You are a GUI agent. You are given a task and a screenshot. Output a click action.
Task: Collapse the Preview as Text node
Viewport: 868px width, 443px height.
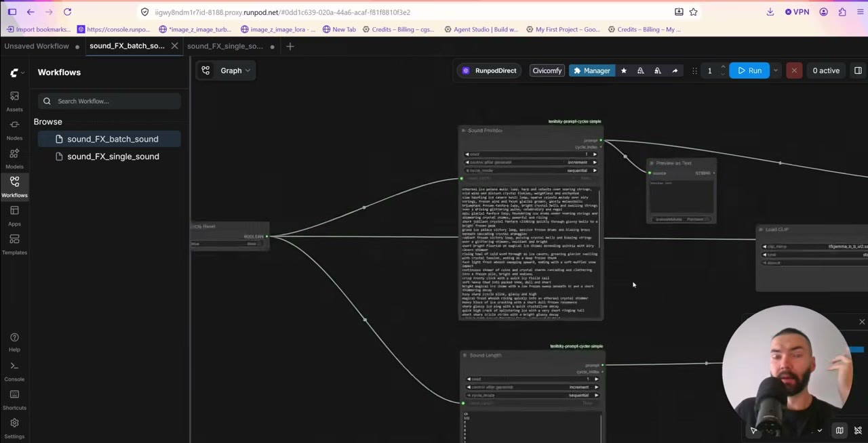pyautogui.click(x=652, y=163)
